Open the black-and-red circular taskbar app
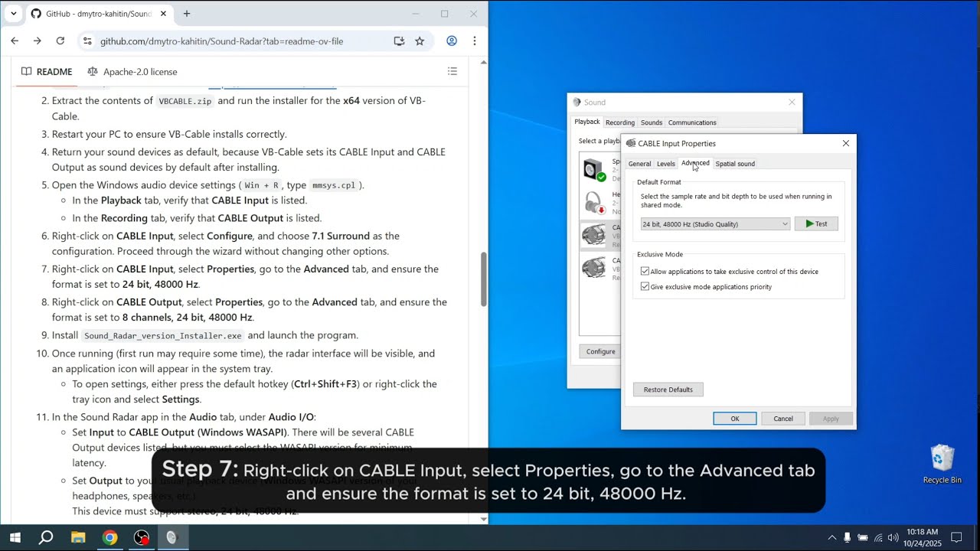The height and width of the screenshot is (551, 980). click(x=142, y=537)
